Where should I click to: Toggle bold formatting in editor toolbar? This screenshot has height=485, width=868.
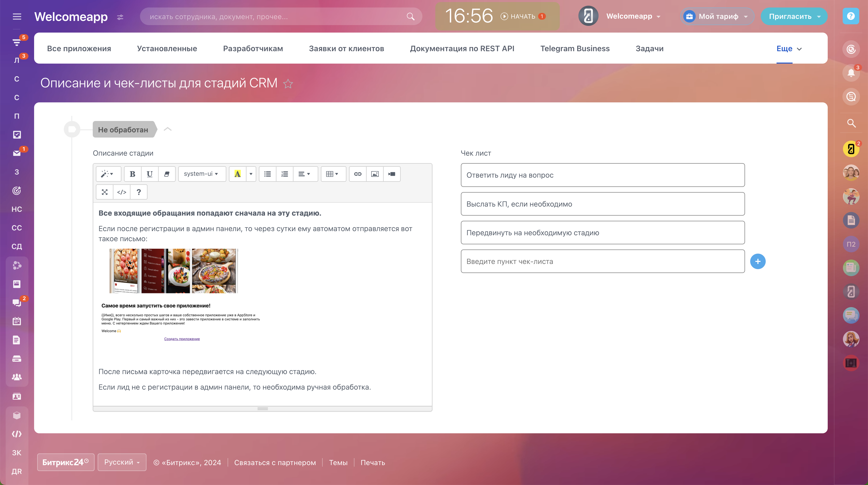pos(133,174)
